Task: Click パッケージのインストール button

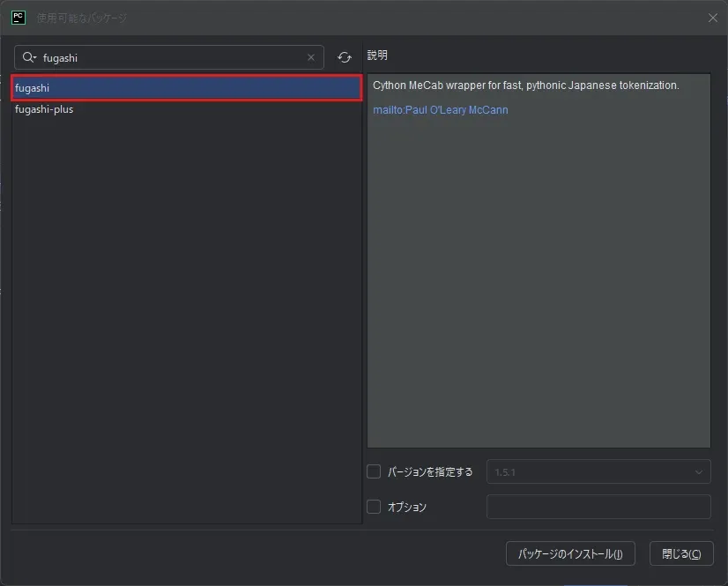Action: [570, 553]
